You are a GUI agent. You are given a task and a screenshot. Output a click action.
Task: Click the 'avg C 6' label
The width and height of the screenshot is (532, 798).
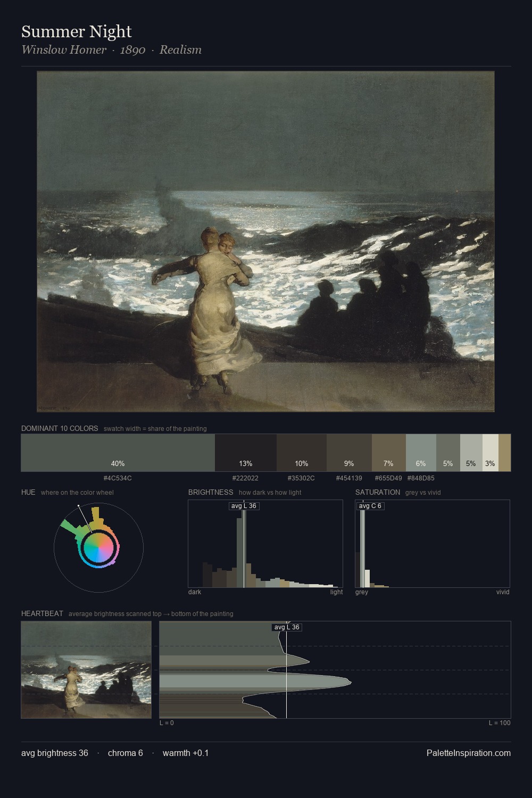[x=370, y=506]
